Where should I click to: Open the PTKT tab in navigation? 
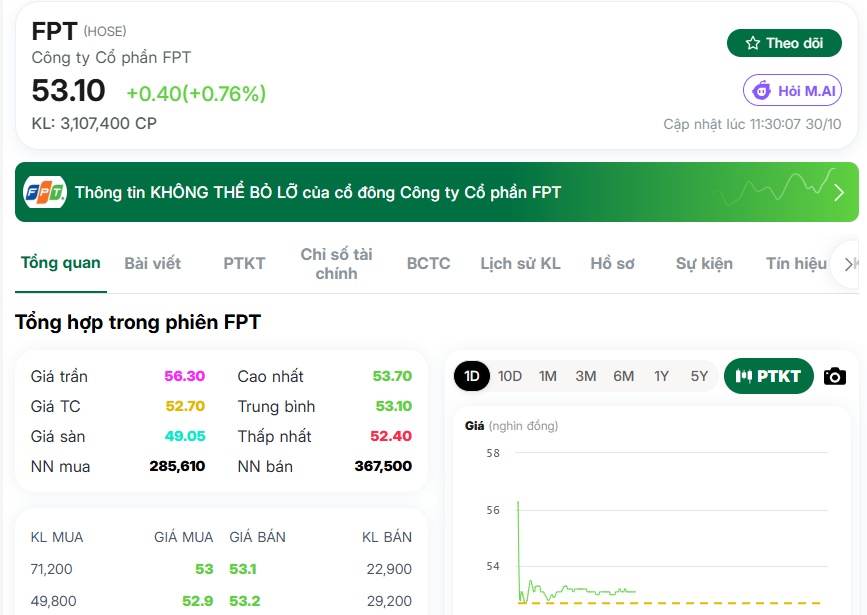[x=244, y=263]
